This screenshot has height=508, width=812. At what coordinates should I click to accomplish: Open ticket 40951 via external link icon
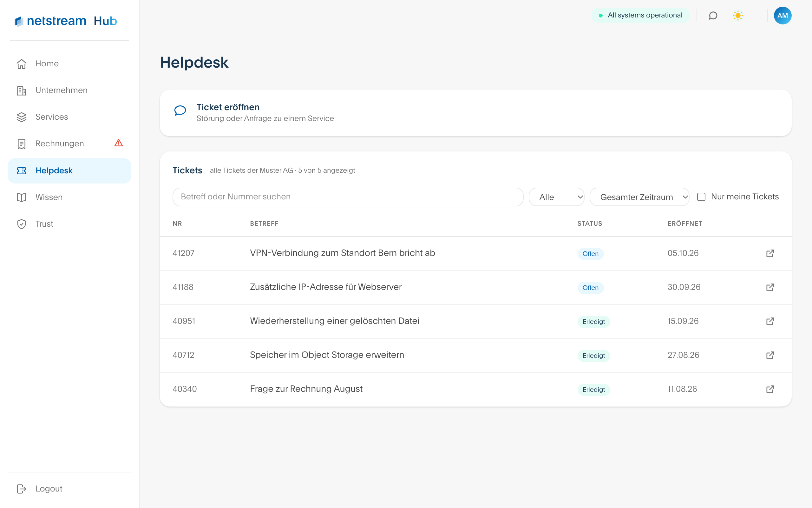(x=770, y=321)
